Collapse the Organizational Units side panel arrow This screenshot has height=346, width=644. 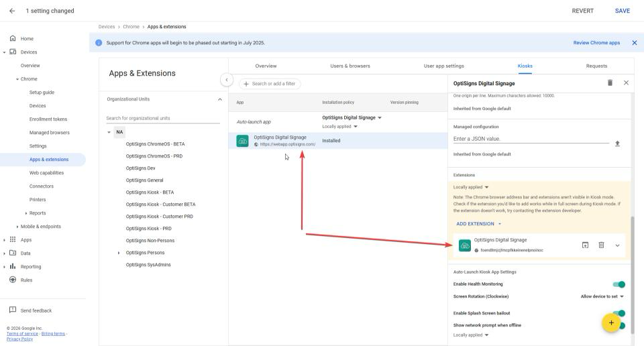227,80
